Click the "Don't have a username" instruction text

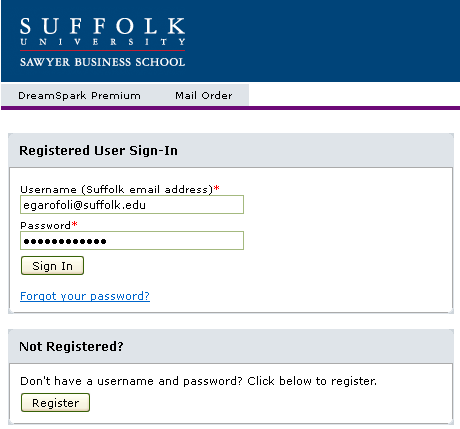198,381
